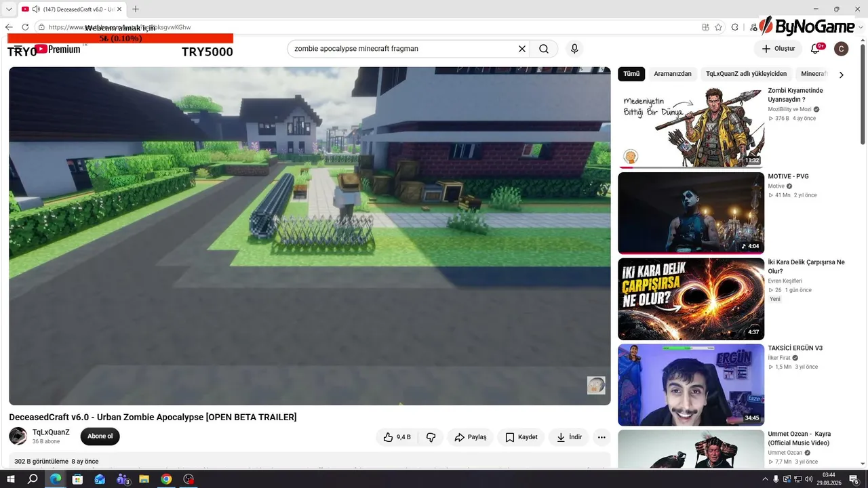
Task: Click the Paylaş share button
Action: pyautogui.click(x=470, y=437)
